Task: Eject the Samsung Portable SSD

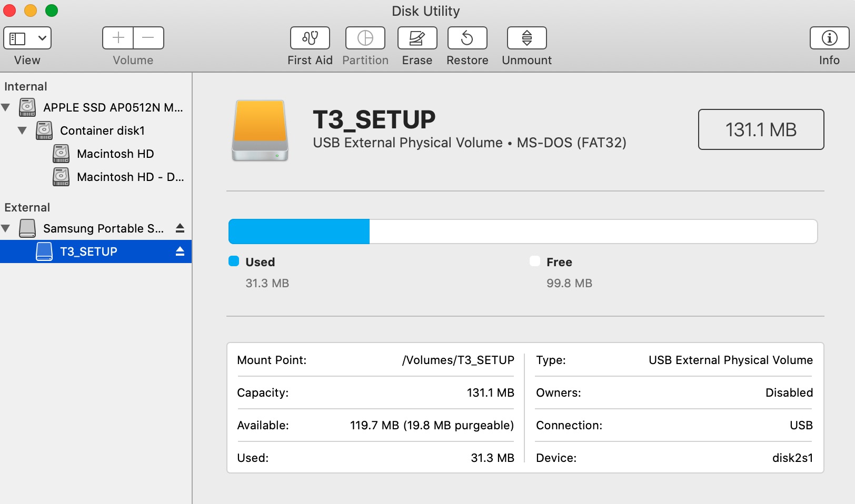Action: pos(180,228)
